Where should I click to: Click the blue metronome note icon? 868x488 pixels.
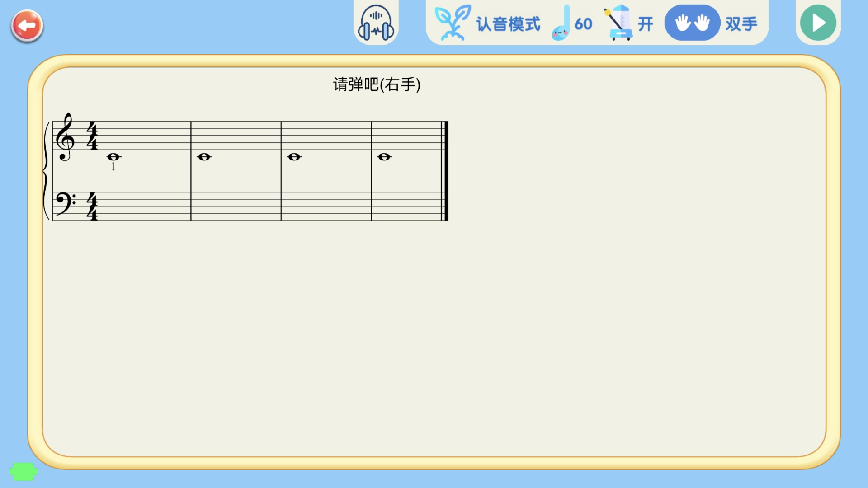(560, 23)
